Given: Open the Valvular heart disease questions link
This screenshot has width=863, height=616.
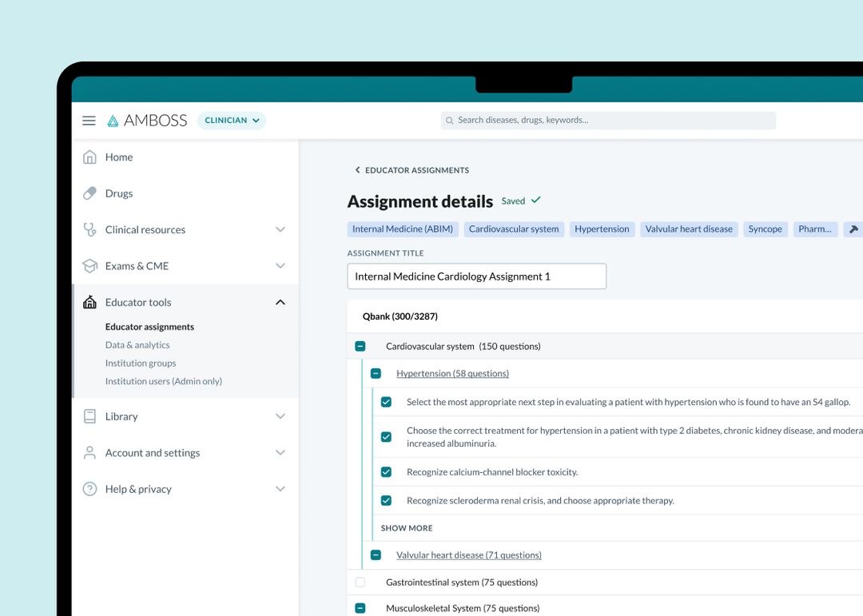Looking at the screenshot, I should (469, 554).
